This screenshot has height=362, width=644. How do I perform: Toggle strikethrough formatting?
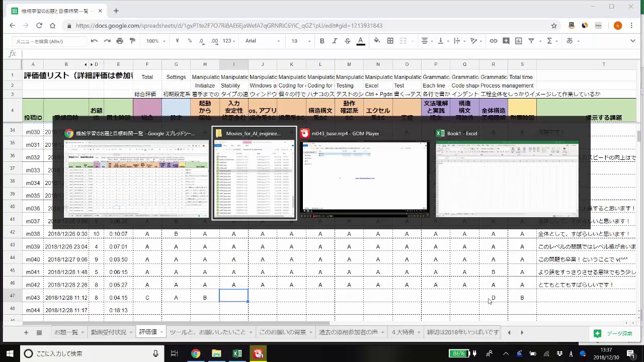pos(347,41)
